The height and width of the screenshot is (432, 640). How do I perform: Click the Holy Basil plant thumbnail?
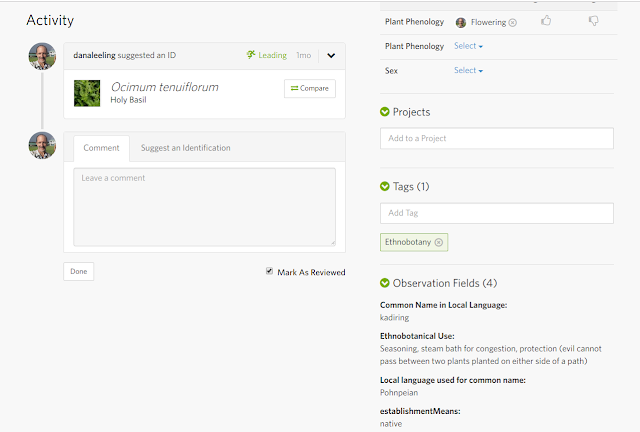pos(88,92)
